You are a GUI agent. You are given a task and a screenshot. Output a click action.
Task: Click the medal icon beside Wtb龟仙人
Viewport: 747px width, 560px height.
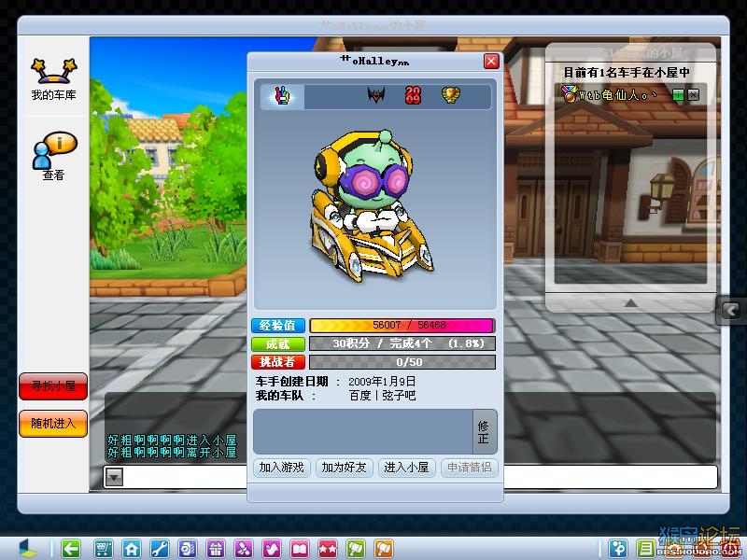(569, 94)
